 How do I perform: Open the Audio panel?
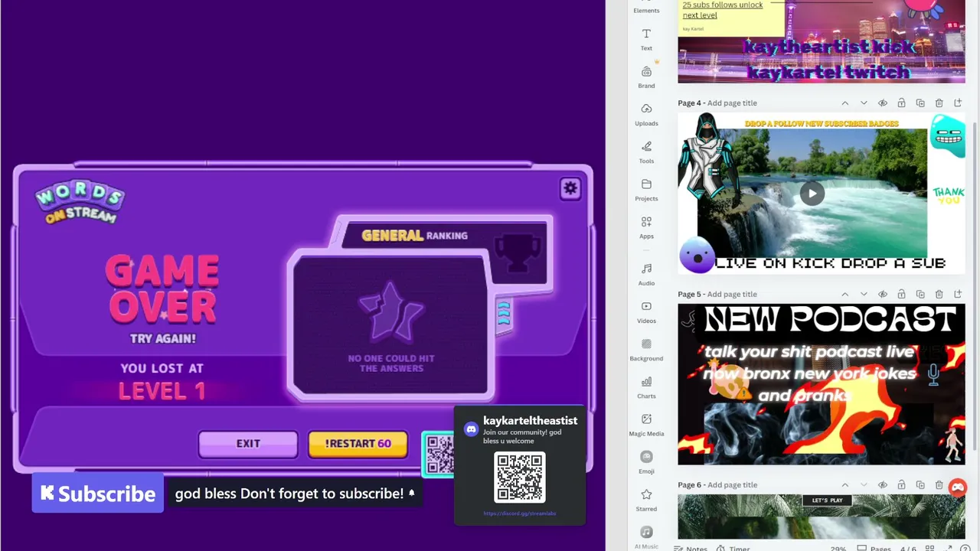coord(646,274)
